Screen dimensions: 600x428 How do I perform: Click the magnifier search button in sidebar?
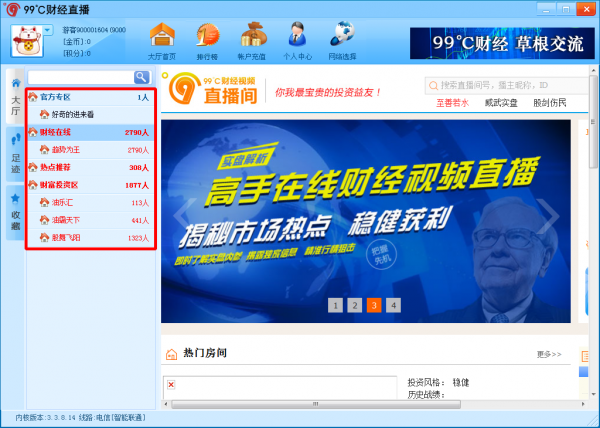click(141, 77)
